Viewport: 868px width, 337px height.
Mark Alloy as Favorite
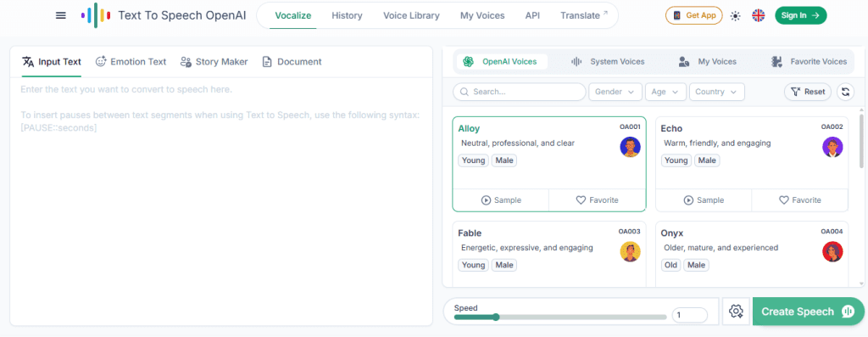click(x=598, y=200)
